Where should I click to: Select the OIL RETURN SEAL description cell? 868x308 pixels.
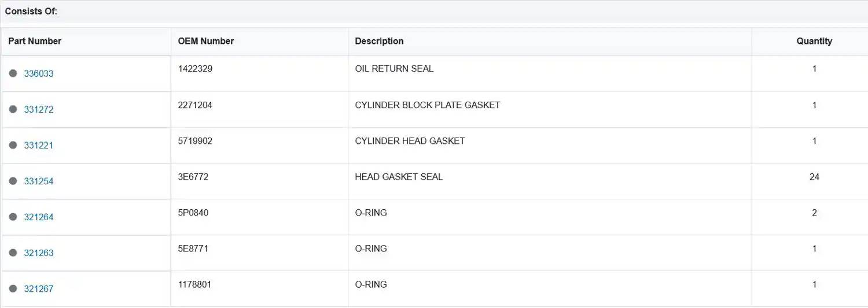550,73
